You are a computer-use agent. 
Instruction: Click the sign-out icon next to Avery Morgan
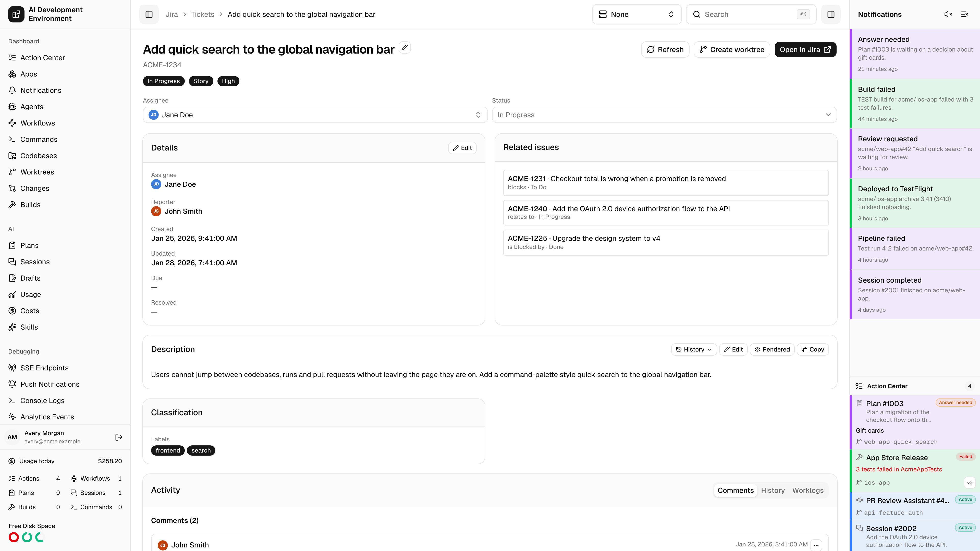click(x=119, y=437)
